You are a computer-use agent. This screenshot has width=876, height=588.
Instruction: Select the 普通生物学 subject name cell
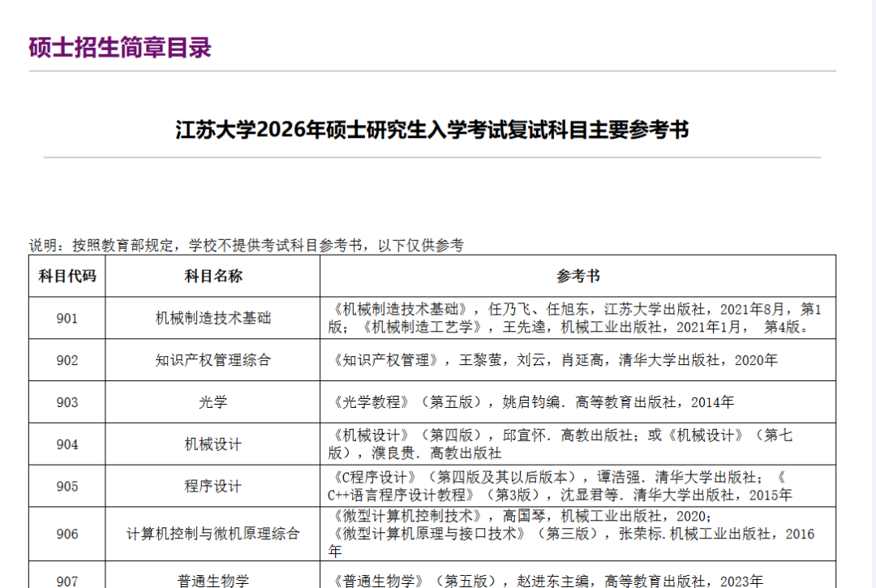pyautogui.click(x=213, y=580)
